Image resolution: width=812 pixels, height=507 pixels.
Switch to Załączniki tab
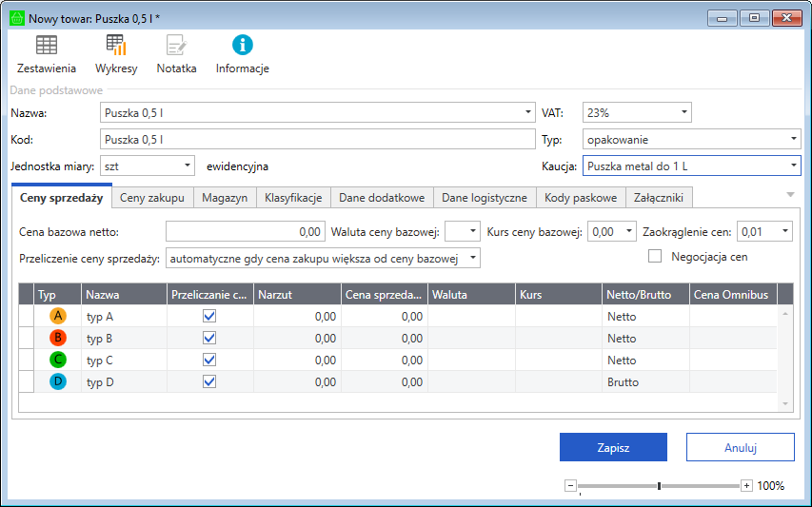coord(659,198)
